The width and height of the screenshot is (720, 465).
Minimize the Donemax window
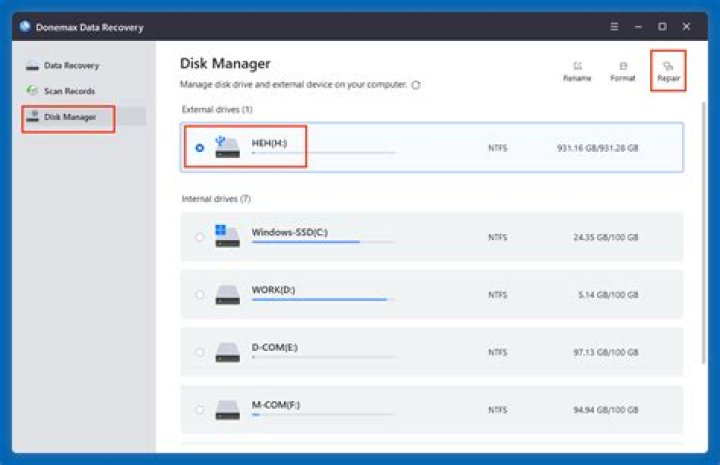tap(638, 27)
